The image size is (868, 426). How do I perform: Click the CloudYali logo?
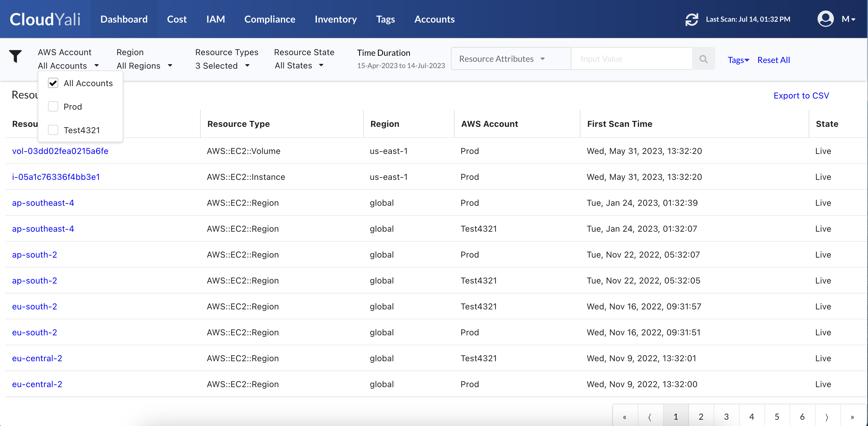tap(45, 19)
